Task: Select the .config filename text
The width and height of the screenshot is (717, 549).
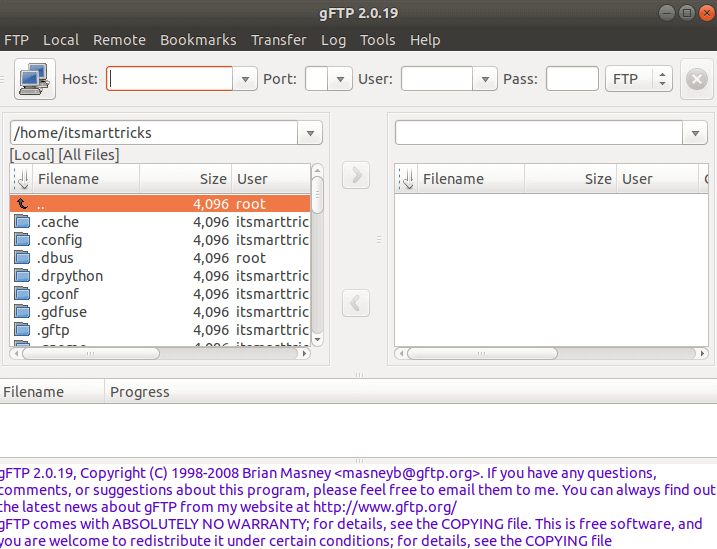Action: tap(59, 240)
